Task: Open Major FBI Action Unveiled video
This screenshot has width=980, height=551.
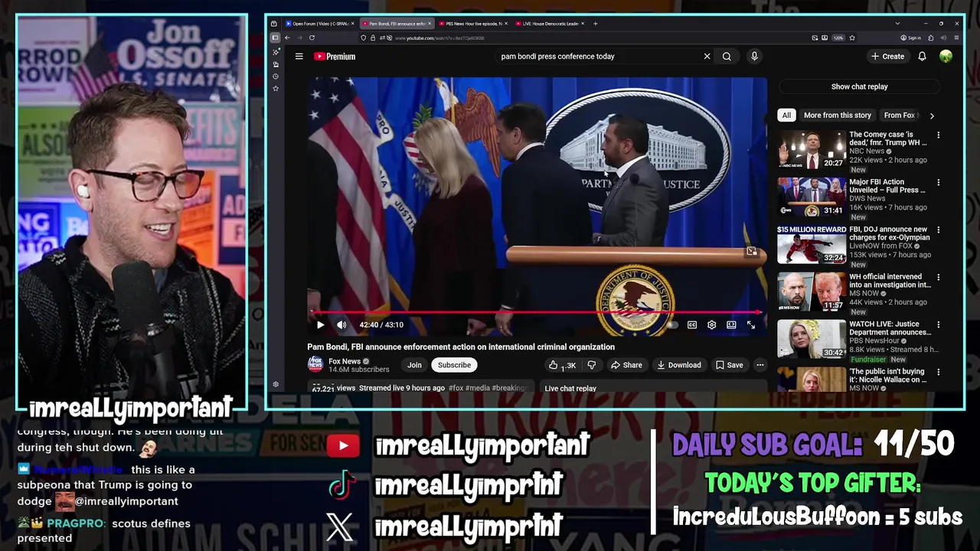Action: (812, 197)
